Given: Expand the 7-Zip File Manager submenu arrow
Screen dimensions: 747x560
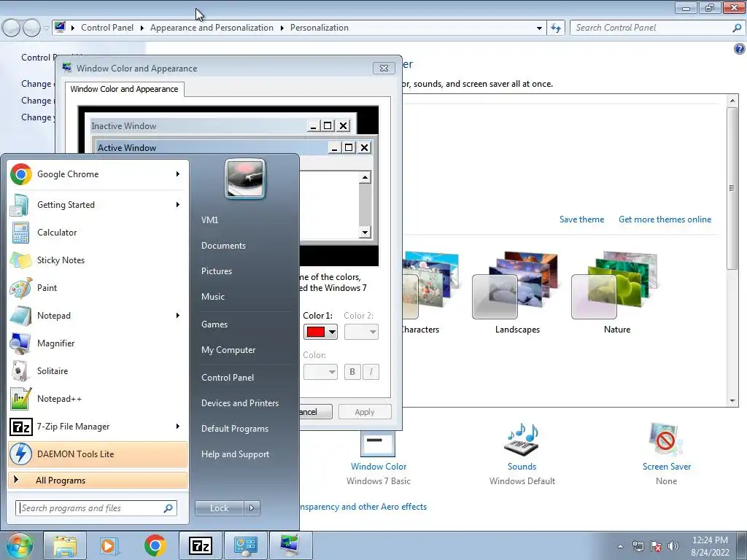Looking at the screenshot, I should click(178, 426).
